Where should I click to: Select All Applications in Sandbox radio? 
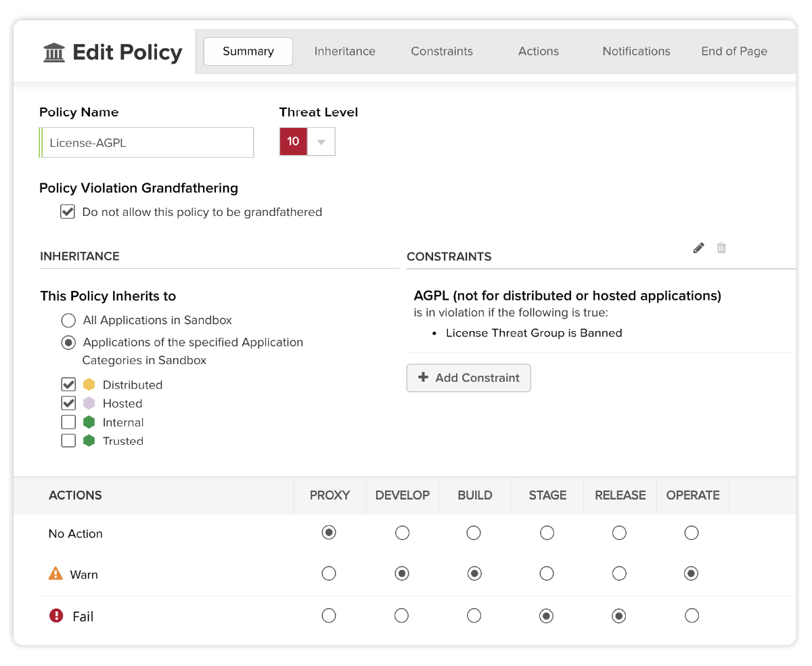68,320
